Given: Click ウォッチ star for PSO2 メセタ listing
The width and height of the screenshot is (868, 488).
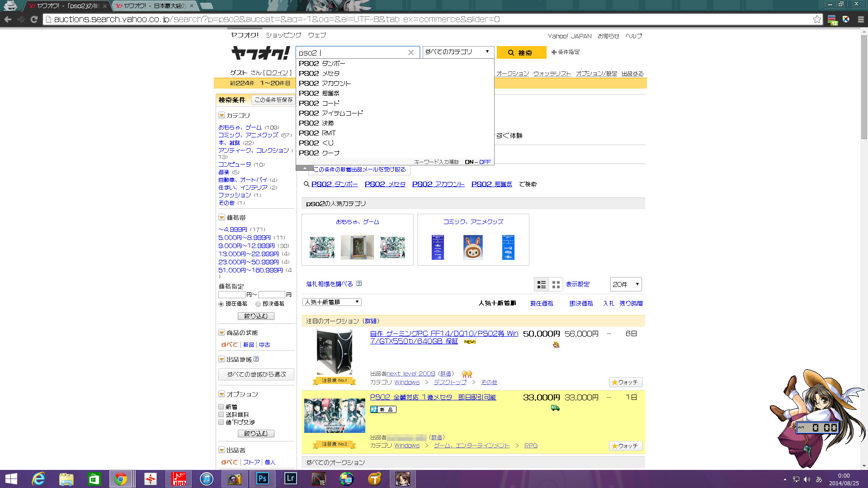Looking at the screenshot, I should point(625,446).
